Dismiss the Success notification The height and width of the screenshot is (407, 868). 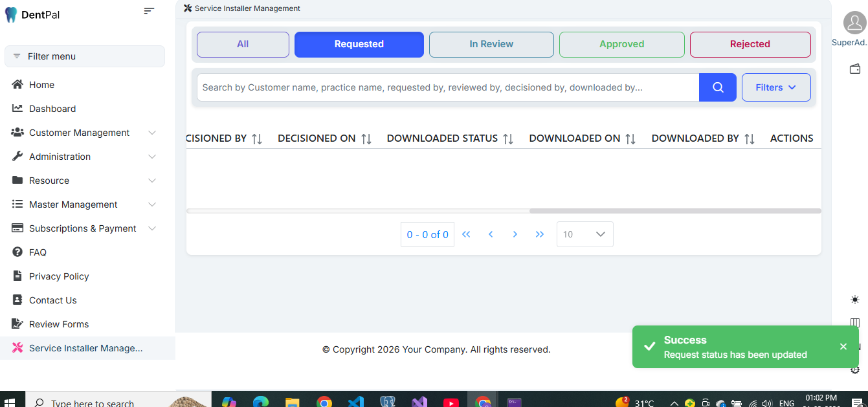pyautogui.click(x=843, y=347)
